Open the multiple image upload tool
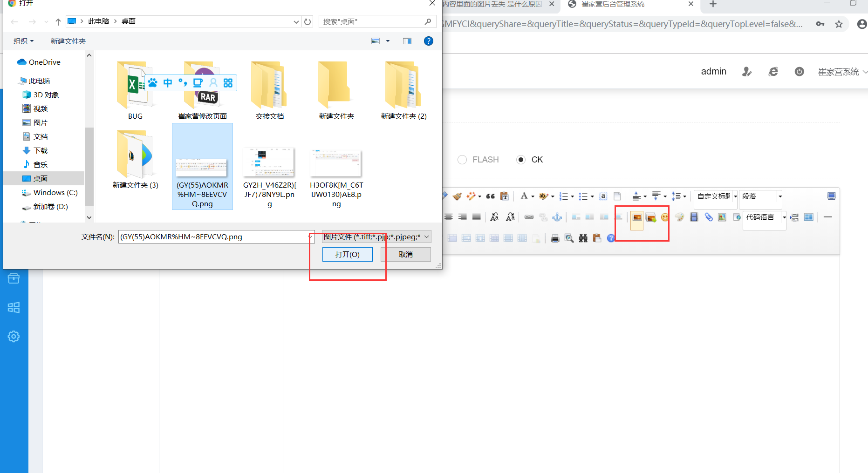Viewport: 868px width, 473px height. (x=651, y=217)
